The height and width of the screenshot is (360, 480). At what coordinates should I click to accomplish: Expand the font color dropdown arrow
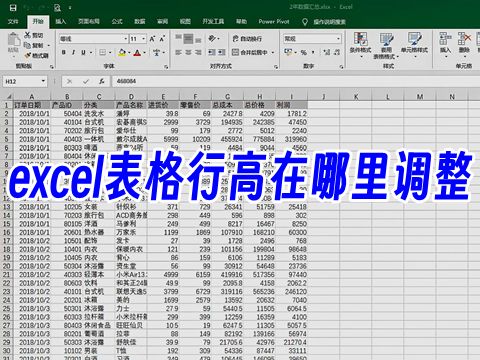point(144,53)
